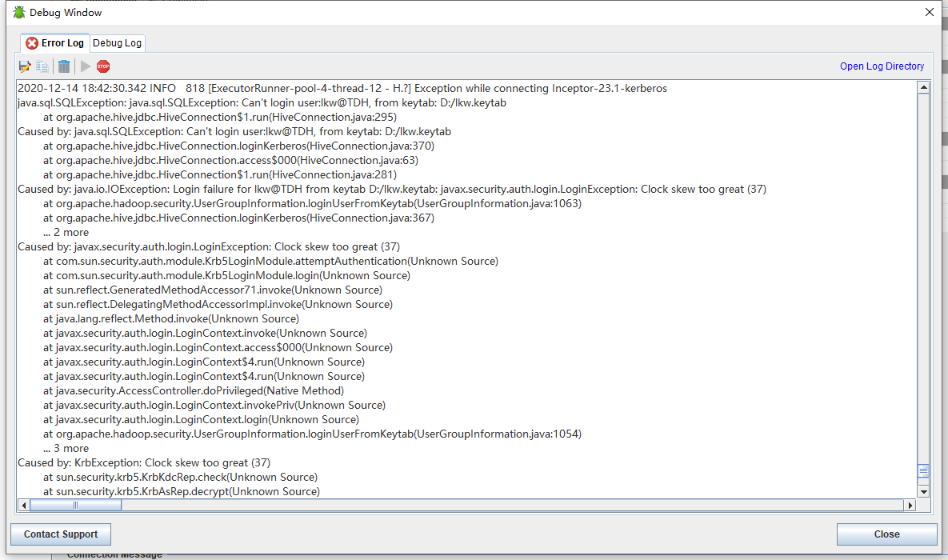948x560 pixels.
Task: Click vertical scrollbar down arrow
Action: (923, 491)
